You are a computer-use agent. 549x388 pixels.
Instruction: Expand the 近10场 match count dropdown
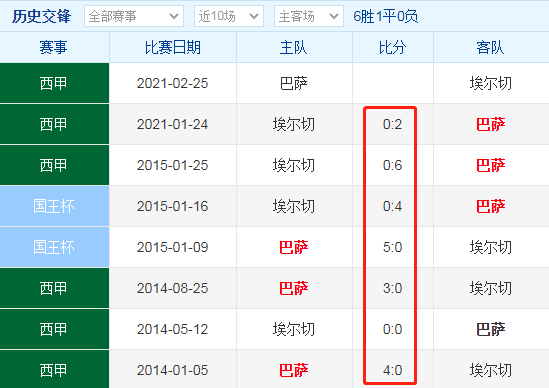click(x=229, y=16)
